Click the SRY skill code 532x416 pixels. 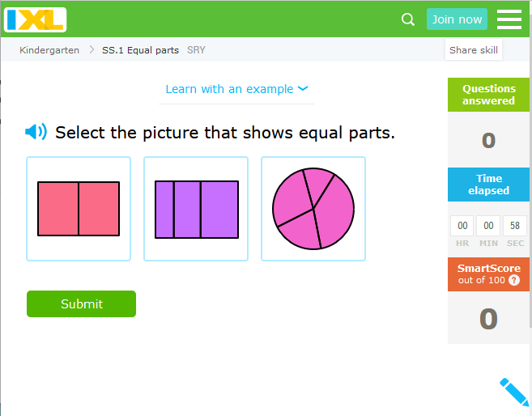coord(196,50)
